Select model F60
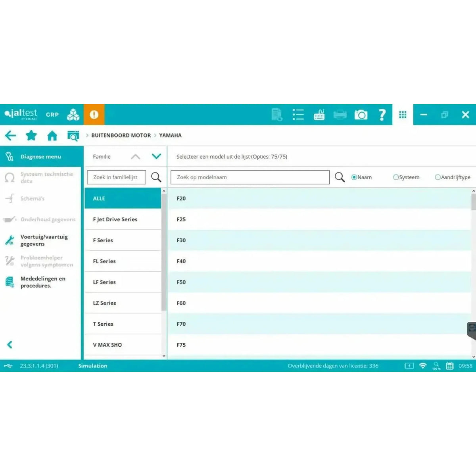The width and height of the screenshot is (476, 476). coord(319,303)
